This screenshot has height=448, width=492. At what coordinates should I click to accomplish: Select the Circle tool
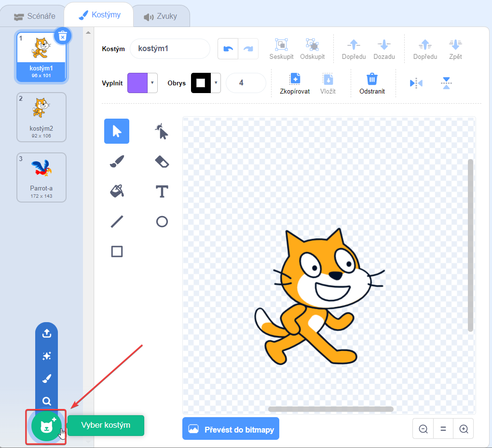click(162, 221)
